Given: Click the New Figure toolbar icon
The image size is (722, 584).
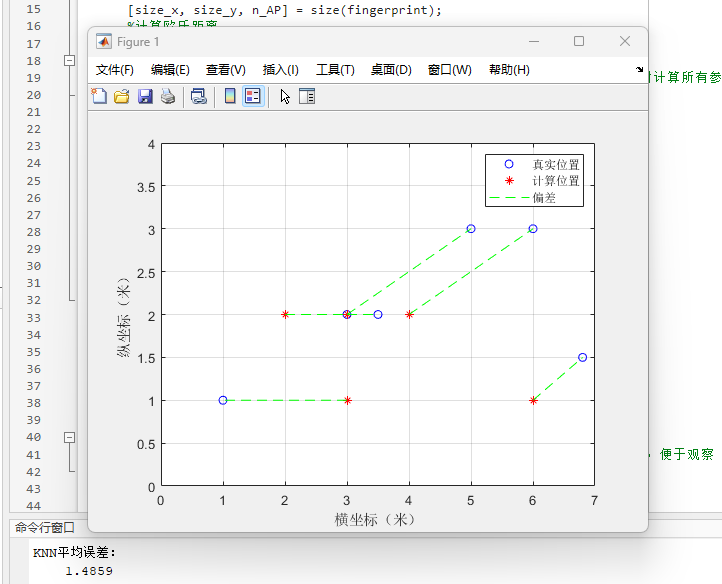Looking at the screenshot, I should tap(99, 96).
